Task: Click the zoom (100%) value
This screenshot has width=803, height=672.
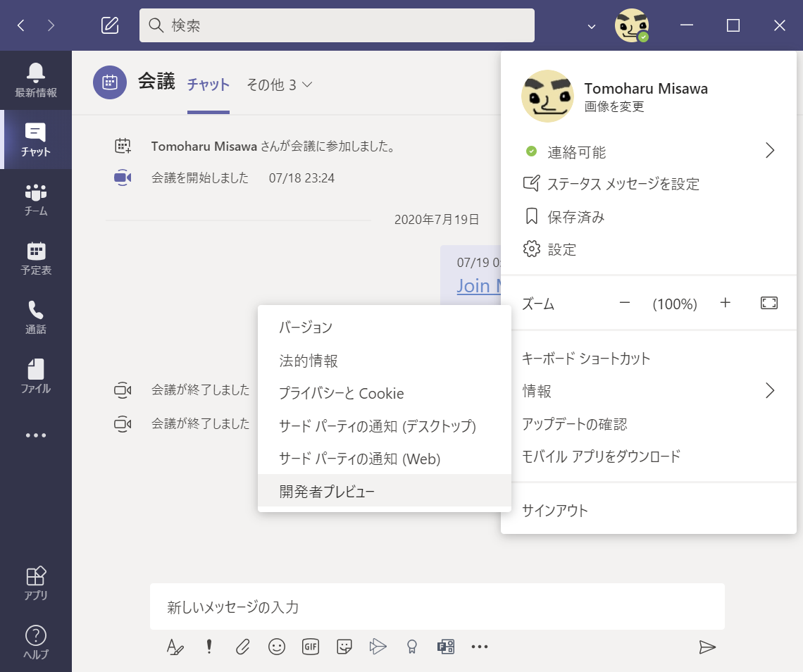Action: (675, 304)
